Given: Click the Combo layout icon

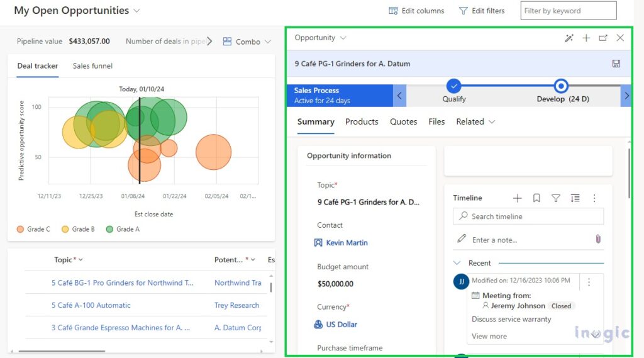Looking at the screenshot, I should pos(227,42).
